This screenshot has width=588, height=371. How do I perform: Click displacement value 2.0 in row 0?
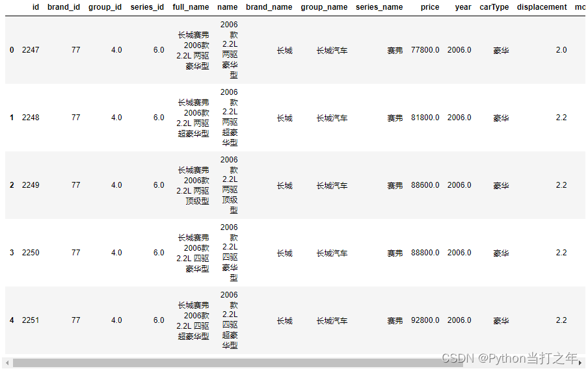(561, 50)
